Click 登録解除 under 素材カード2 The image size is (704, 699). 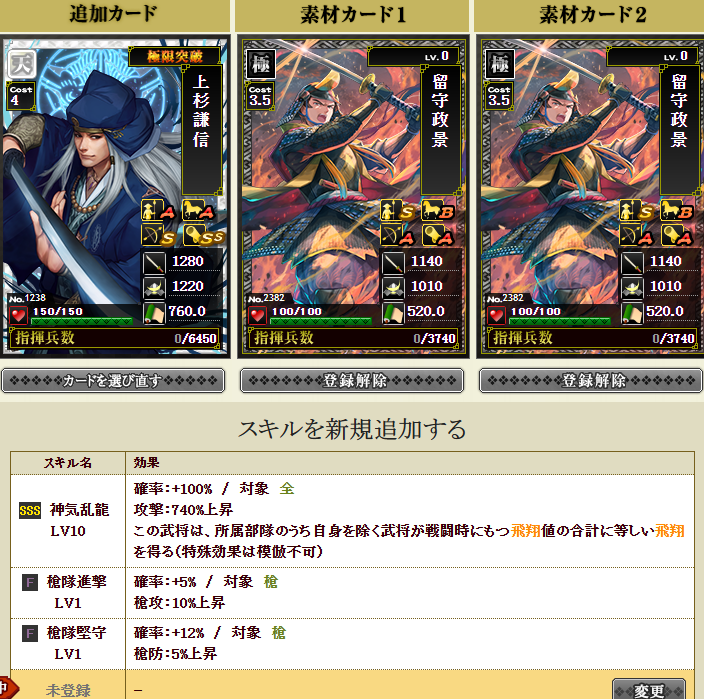[590, 381]
